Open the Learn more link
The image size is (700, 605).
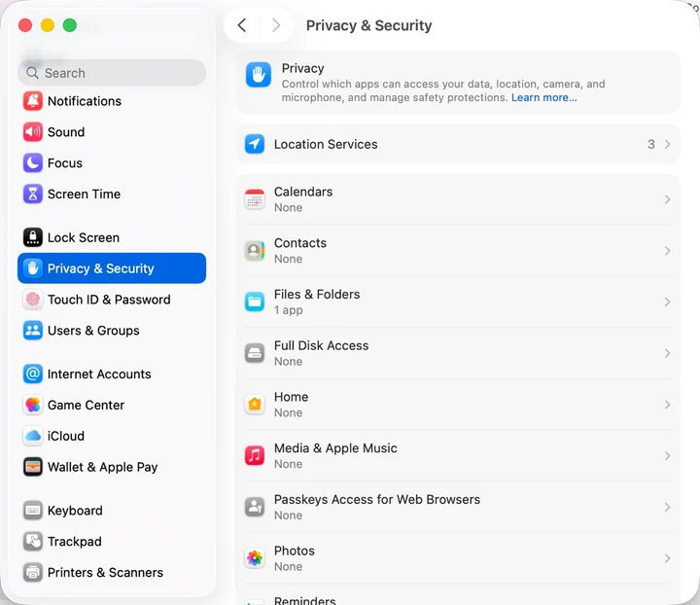click(x=543, y=97)
